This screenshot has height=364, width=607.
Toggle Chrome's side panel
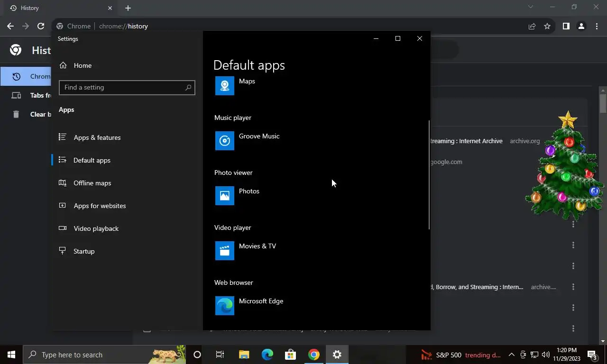pos(566,26)
